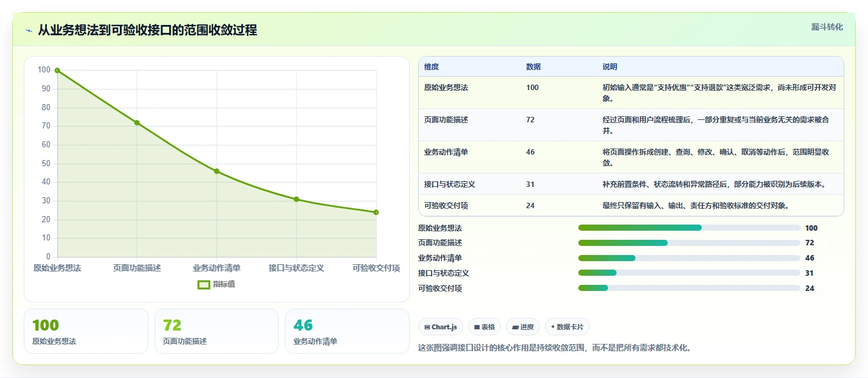
Task: Click the 数据 column header
Action: (534, 67)
